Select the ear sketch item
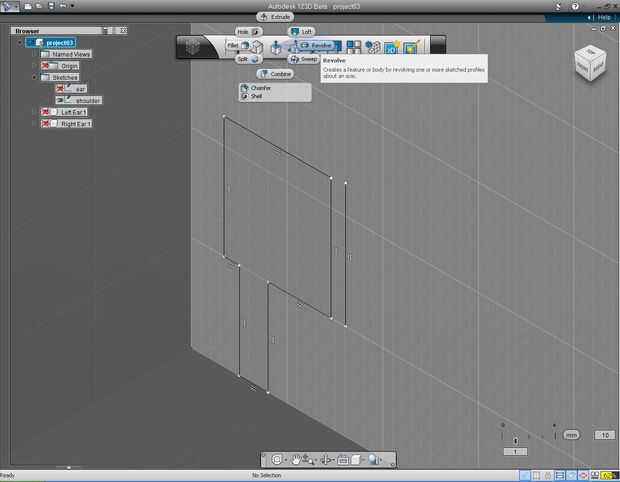This screenshot has width=620, height=482. 81,89
